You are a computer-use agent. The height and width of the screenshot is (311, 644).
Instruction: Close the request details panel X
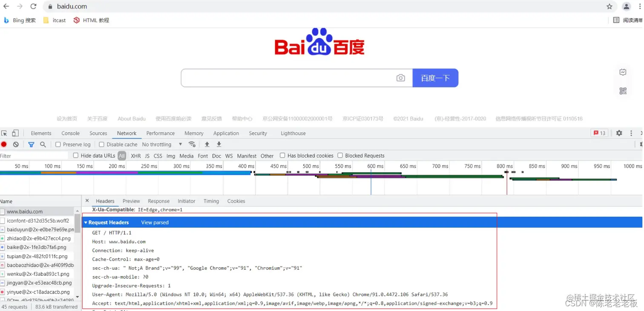[87, 201]
